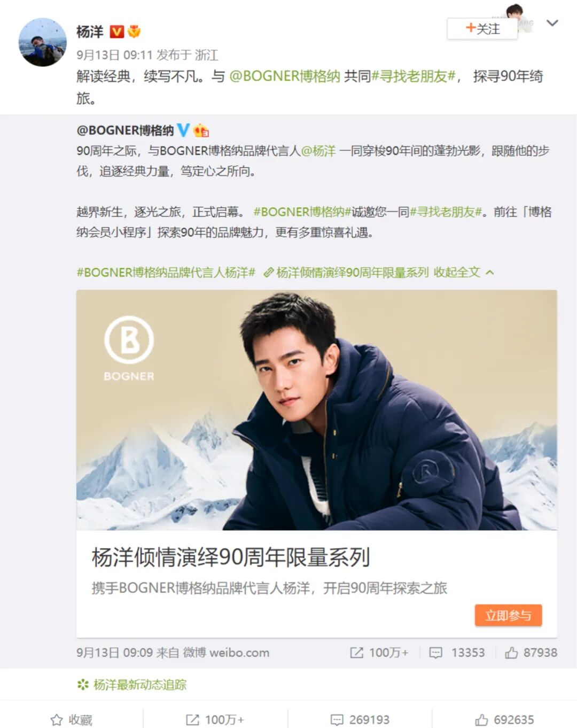Open the #BOGNER博格纳品牌代言人杨洋# hashtag
This screenshot has width=577, height=728.
[166, 273]
